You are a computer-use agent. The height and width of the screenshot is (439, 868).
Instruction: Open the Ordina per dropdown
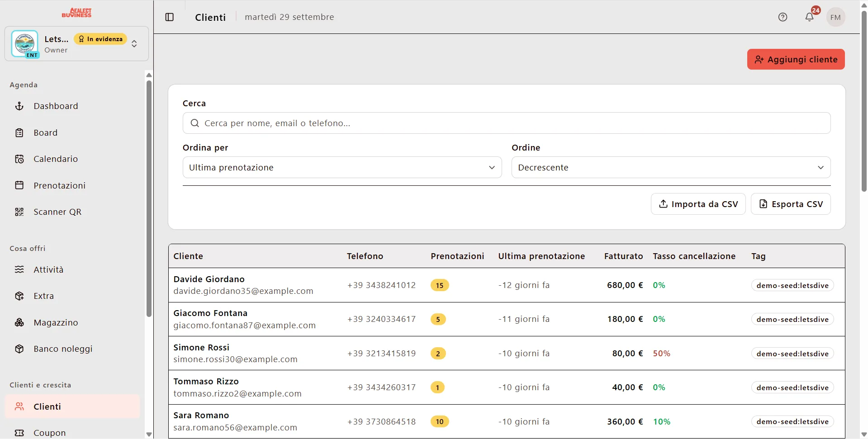[x=342, y=167]
